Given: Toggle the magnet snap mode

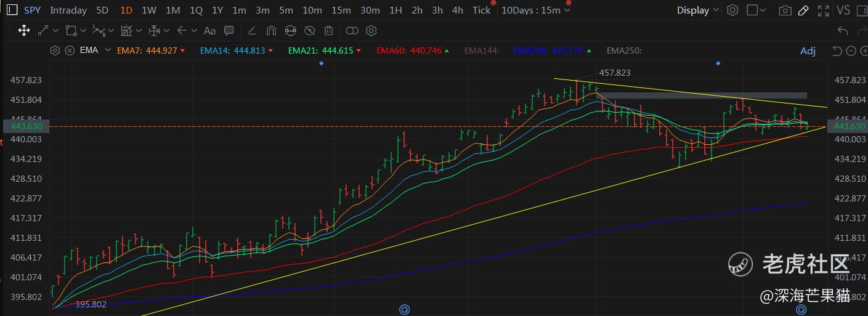Looking at the screenshot, I should (x=271, y=30).
